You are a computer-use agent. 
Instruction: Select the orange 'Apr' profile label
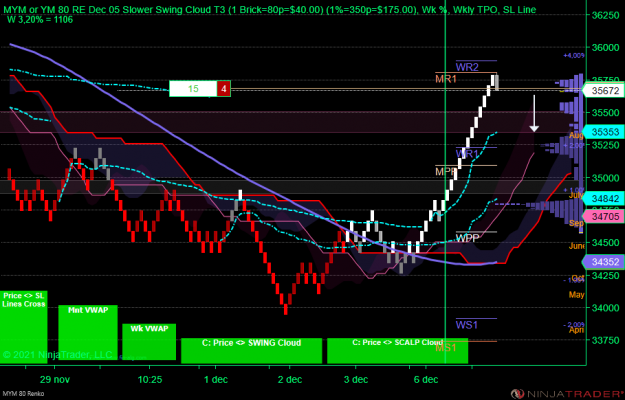click(577, 330)
